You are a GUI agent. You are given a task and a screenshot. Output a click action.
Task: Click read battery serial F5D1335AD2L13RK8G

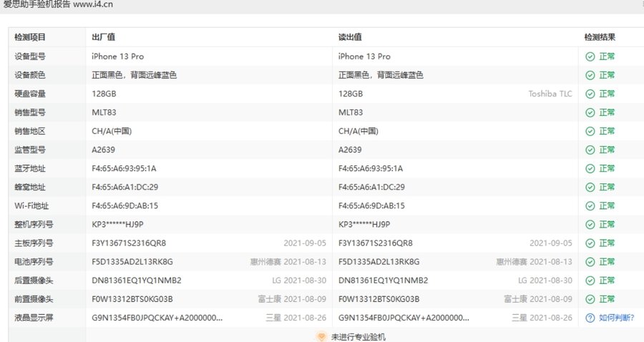click(379, 262)
